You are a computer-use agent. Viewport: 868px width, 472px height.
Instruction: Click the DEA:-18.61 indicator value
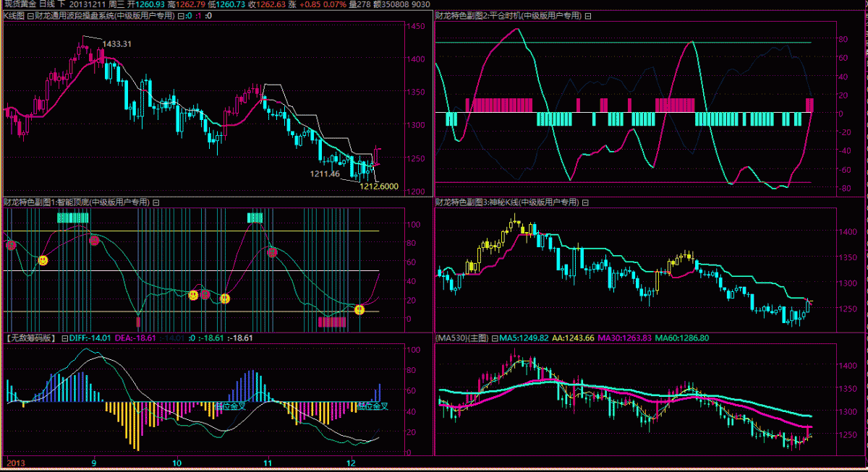pyautogui.click(x=135, y=338)
